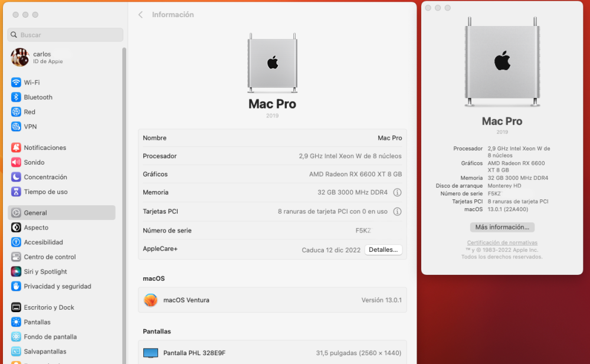Open Privacidad y seguridad hand icon
The width and height of the screenshot is (590, 364).
(16, 286)
